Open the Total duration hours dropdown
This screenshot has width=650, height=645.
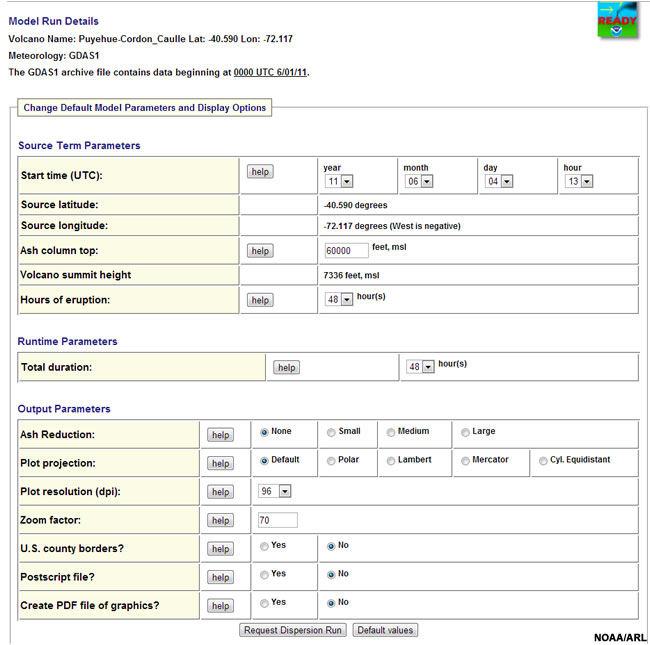click(420, 366)
